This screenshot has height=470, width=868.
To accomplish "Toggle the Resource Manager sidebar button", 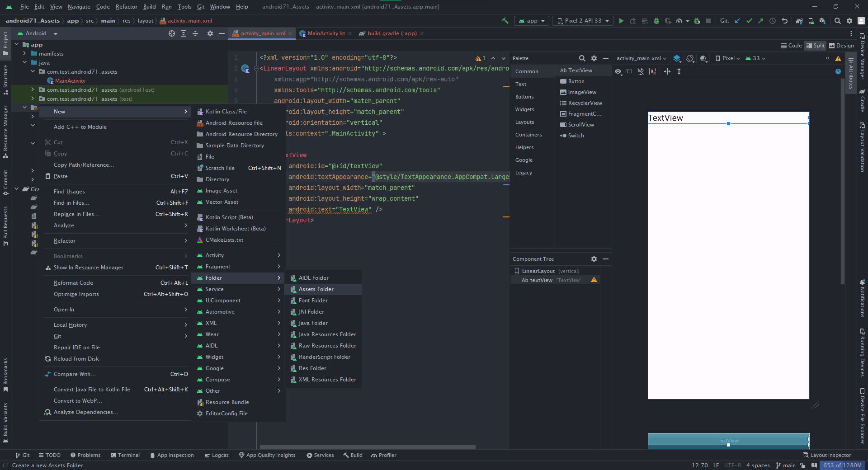I will click(5, 132).
